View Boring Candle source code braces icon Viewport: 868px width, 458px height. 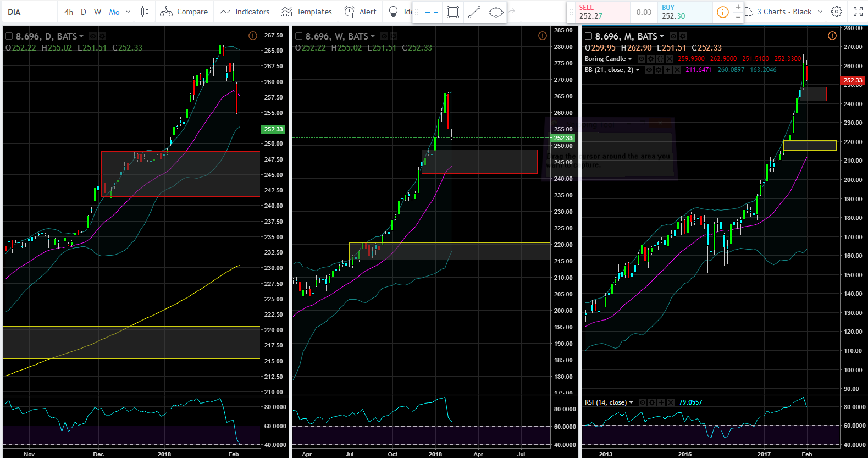click(x=660, y=59)
